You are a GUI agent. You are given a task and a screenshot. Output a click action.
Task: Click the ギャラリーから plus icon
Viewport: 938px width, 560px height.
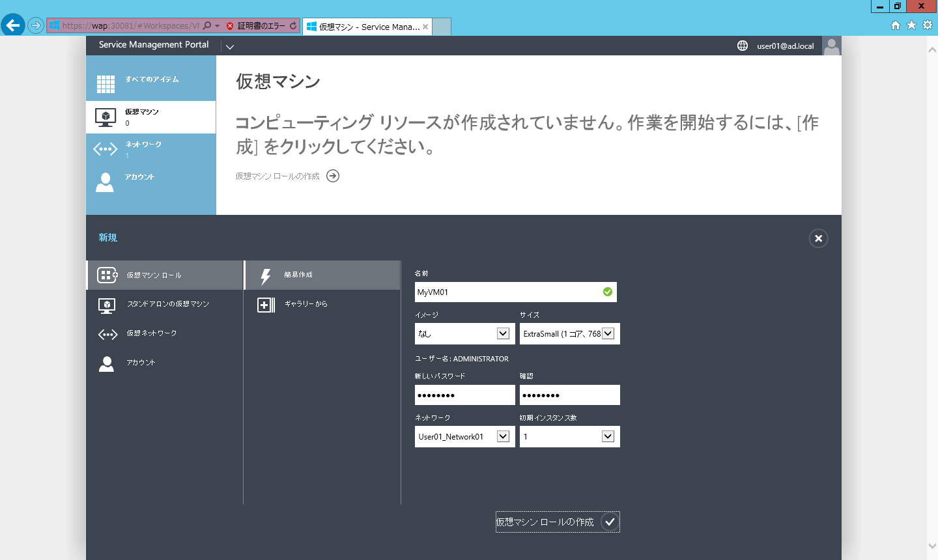coord(266,305)
